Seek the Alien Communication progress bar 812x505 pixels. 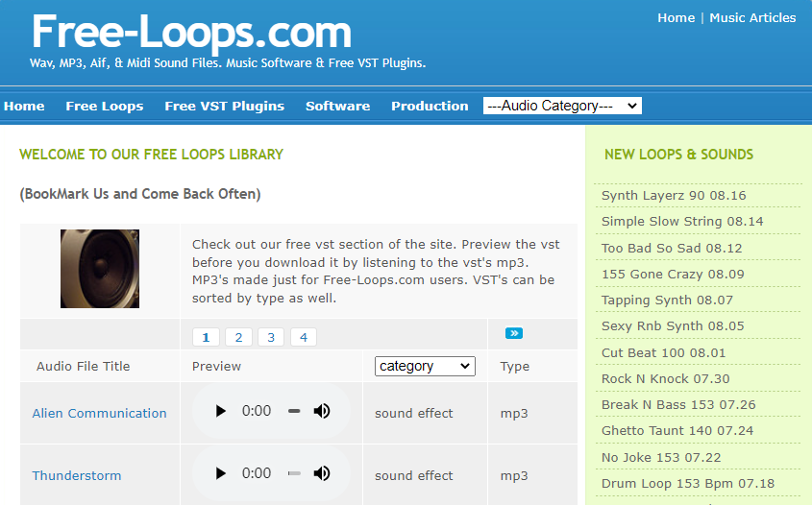coord(294,411)
